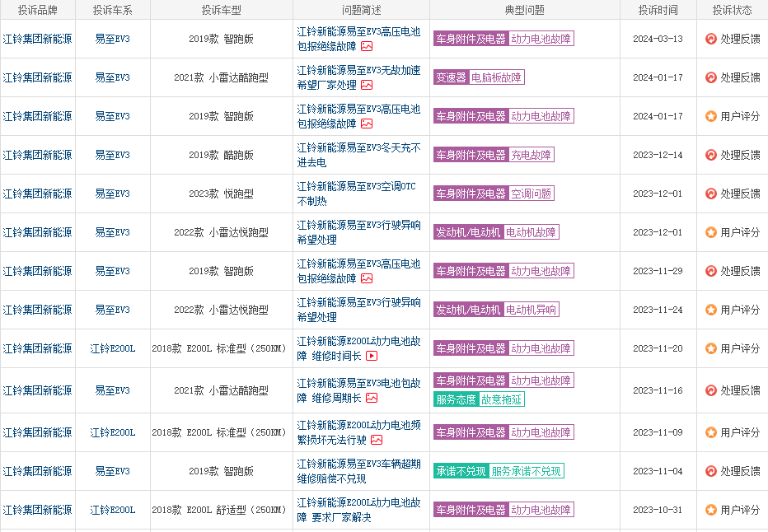The height and width of the screenshot is (532, 768).
Task: Click the 用户评分 star icon for 2023-10-31
Action: 711,510
